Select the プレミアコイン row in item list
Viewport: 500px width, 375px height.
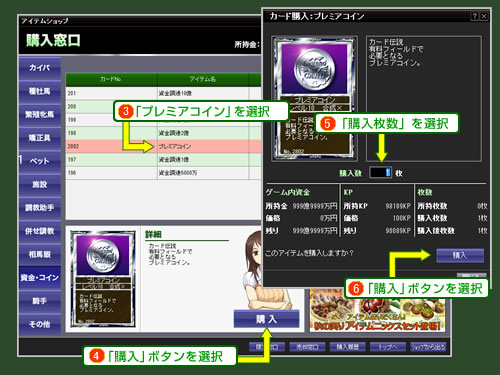[x=163, y=146]
